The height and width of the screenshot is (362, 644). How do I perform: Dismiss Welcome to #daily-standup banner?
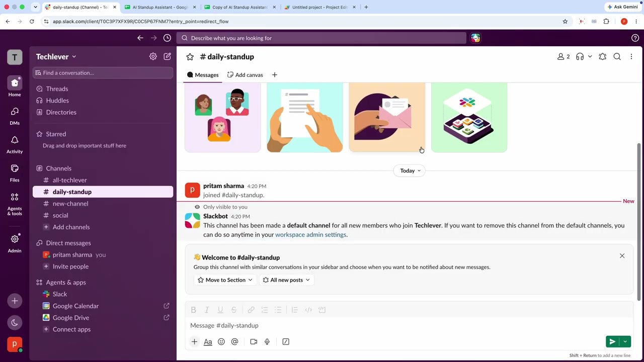click(x=622, y=256)
